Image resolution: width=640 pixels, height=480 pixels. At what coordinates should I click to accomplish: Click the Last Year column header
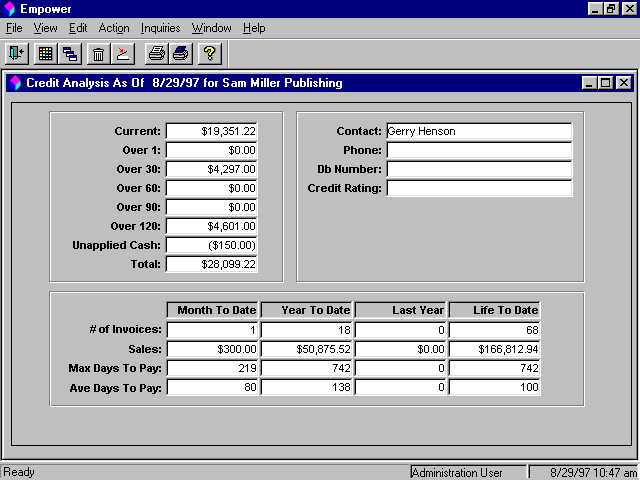[400, 310]
